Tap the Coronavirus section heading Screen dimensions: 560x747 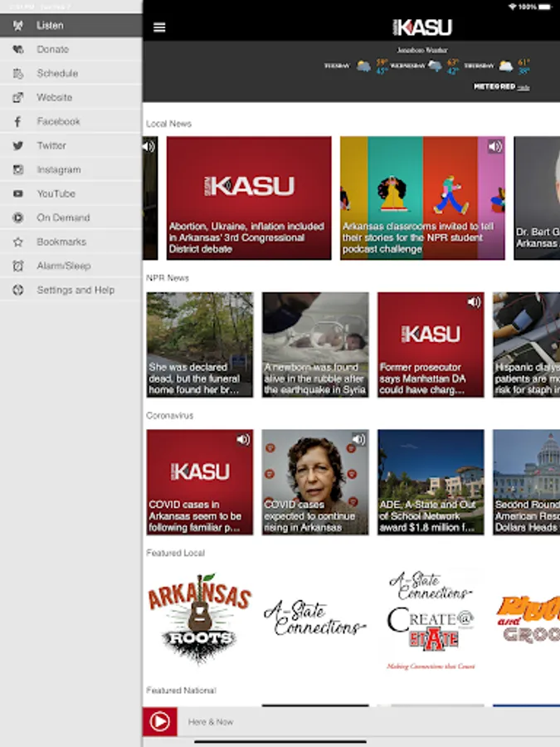coord(169,416)
